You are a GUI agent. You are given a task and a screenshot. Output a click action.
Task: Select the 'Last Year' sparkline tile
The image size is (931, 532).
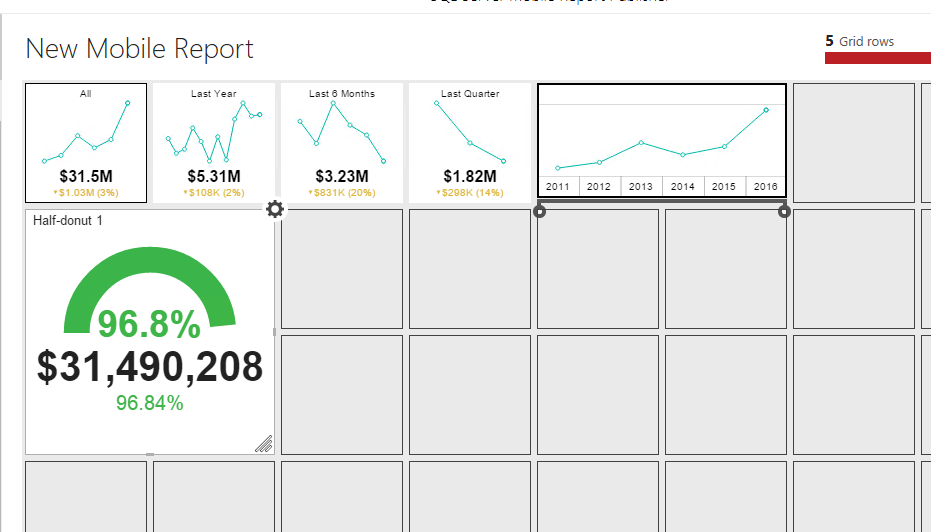pyautogui.click(x=214, y=142)
